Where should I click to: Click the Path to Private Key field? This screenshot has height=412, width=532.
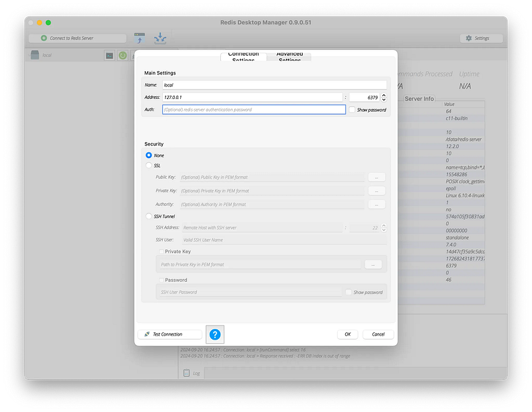pos(260,264)
